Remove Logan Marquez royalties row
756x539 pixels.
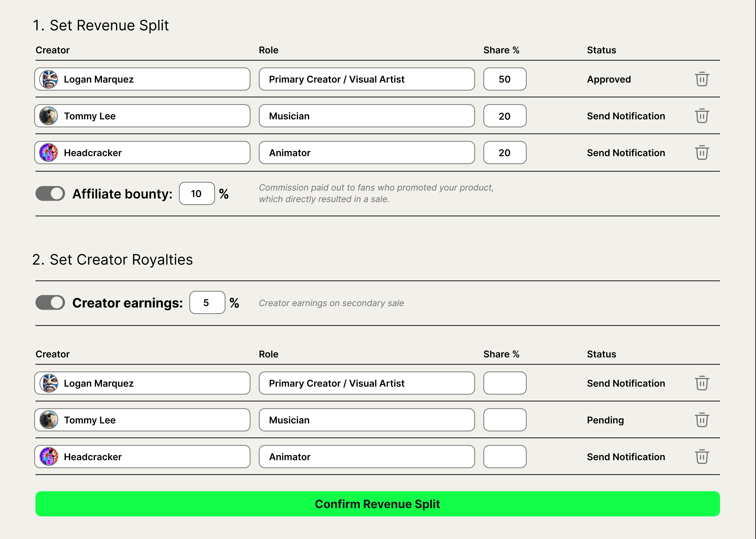[x=702, y=383]
